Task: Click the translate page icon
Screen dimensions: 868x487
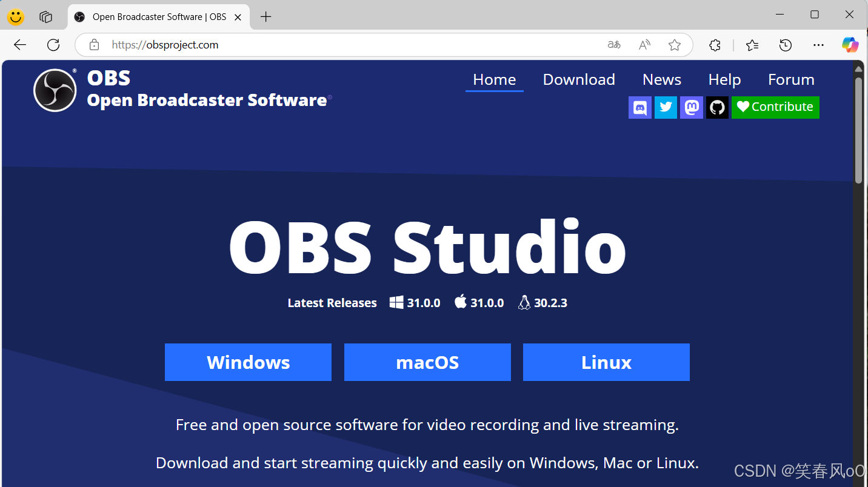Action: (x=614, y=45)
